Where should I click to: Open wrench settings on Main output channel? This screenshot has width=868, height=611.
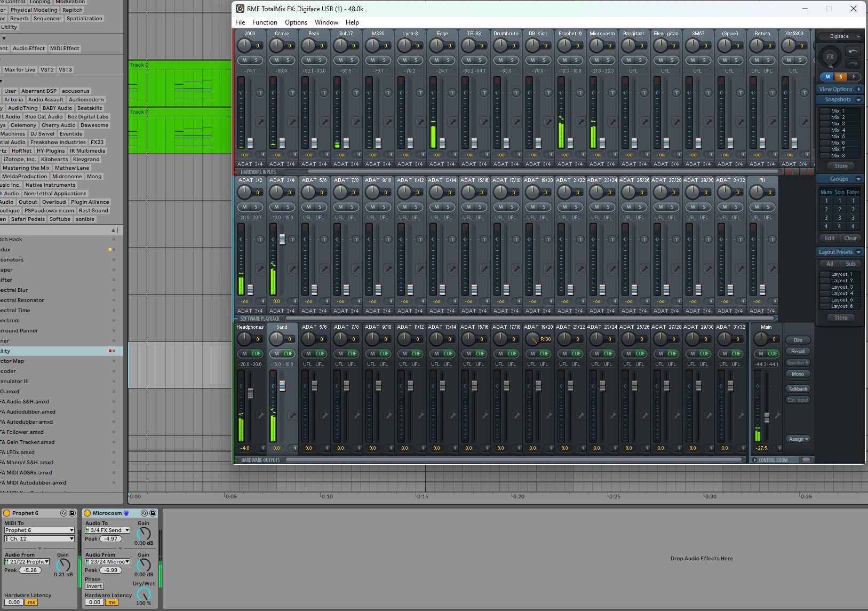[x=777, y=415]
